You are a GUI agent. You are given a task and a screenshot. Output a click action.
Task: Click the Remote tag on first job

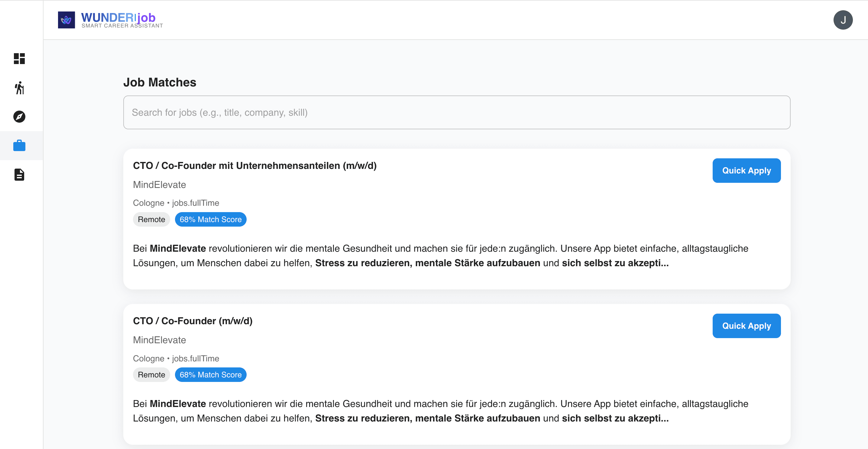[151, 219]
